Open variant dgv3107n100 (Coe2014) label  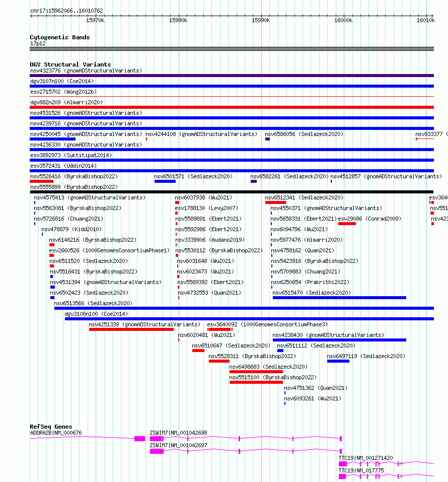(62, 81)
